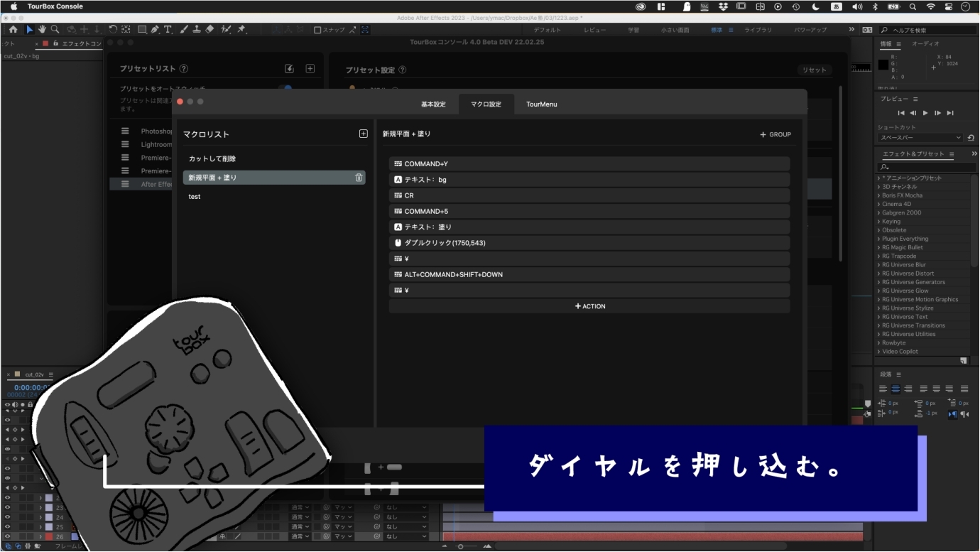The height and width of the screenshot is (552, 980).
Task: Click the play button in Preview panel
Action: pyautogui.click(x=925, y=113)
